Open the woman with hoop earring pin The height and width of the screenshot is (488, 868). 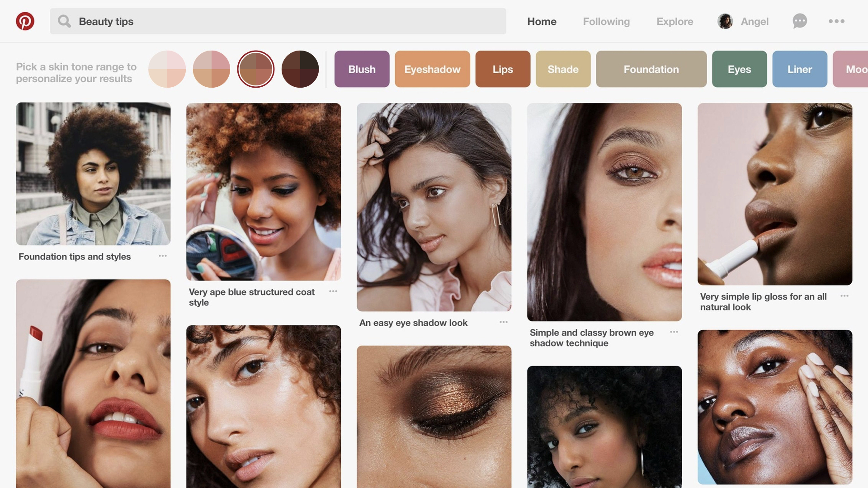coord(604,427)
